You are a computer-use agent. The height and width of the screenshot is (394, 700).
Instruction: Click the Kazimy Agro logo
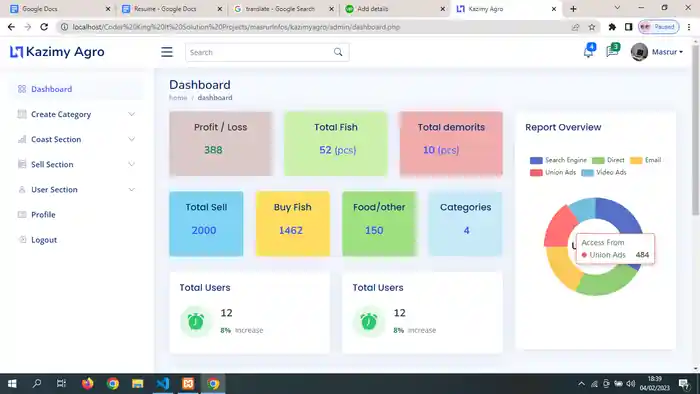click(57, 52)
